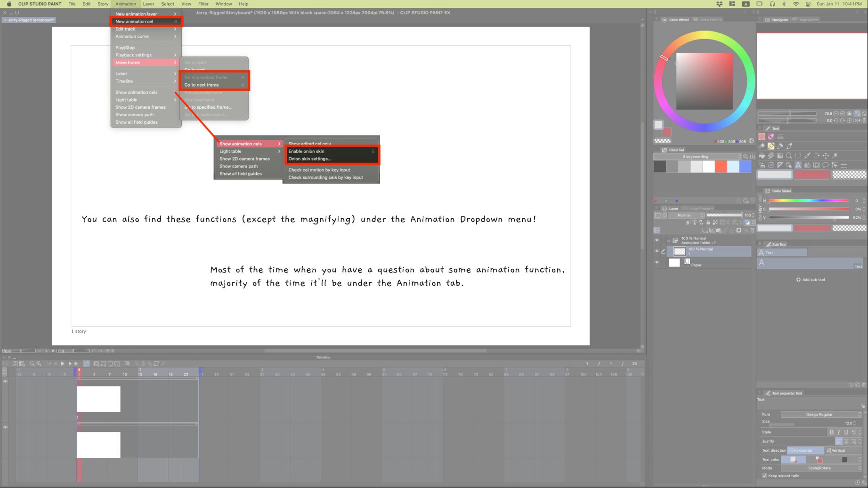Open the Layer menu in menu bar
Image resolution: width=868 pixels, height=488 pixels.
(148, 4)
